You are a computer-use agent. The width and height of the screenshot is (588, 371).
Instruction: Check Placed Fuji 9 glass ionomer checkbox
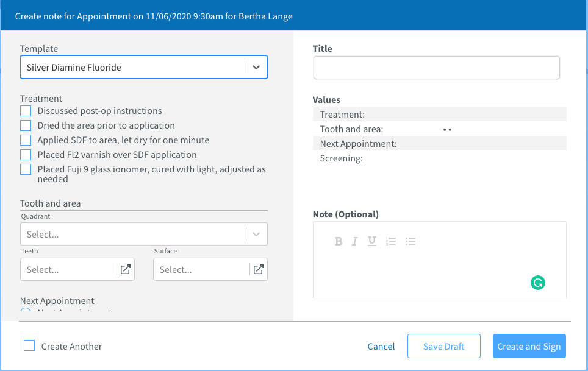(x=26, y=169)
